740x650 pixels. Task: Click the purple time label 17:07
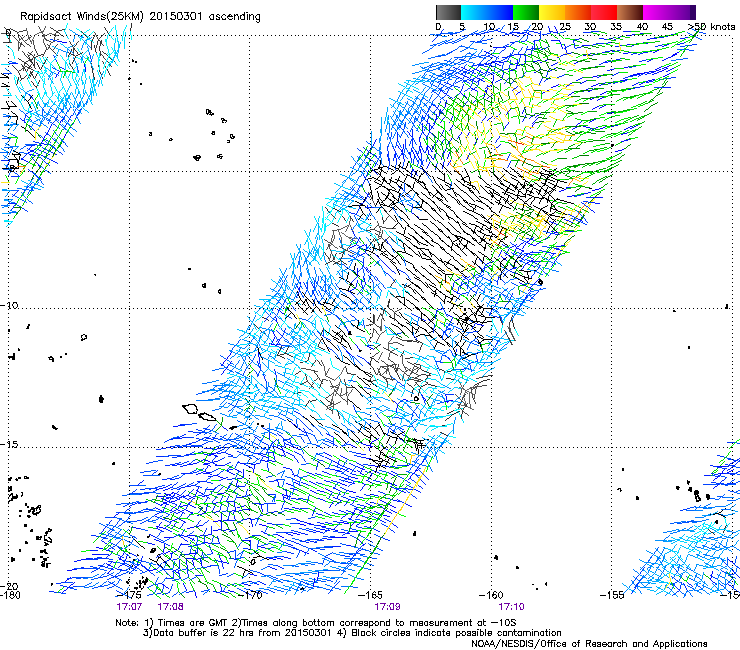pos(129,607)
